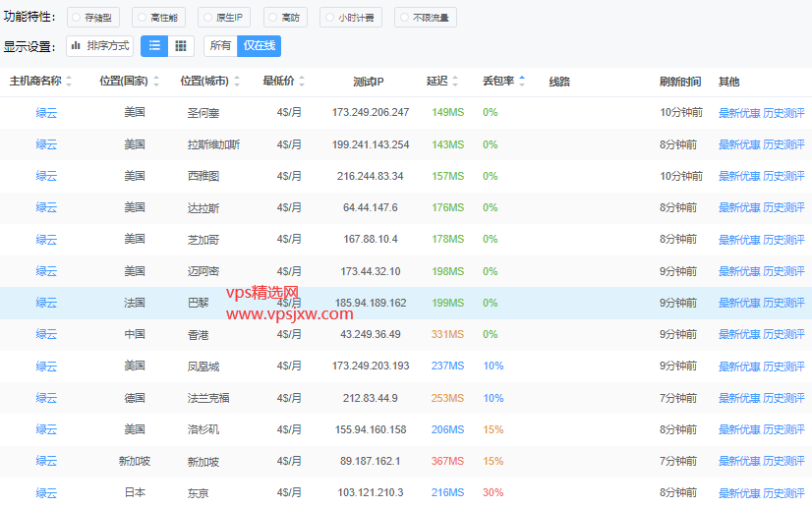Open 绿云 link in 东京 row
Image resolution: width=812 pixels, height=508 pixels.
[46, 493]
